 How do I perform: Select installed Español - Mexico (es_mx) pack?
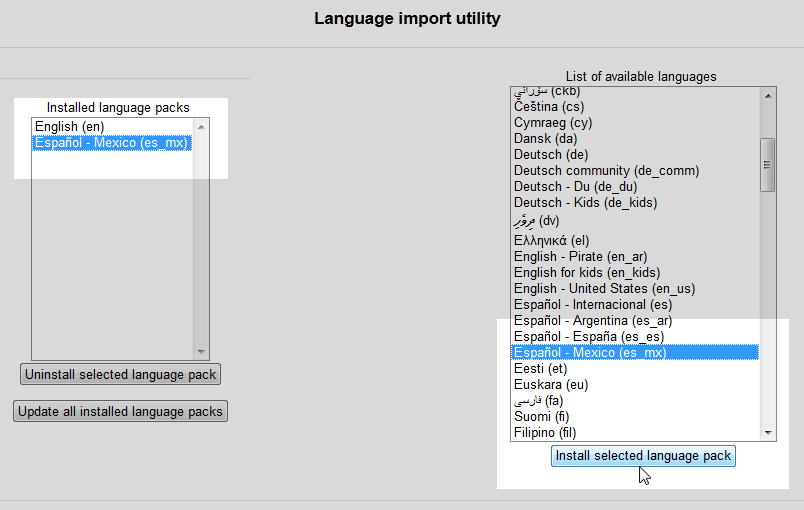click(x=111, y=143)
